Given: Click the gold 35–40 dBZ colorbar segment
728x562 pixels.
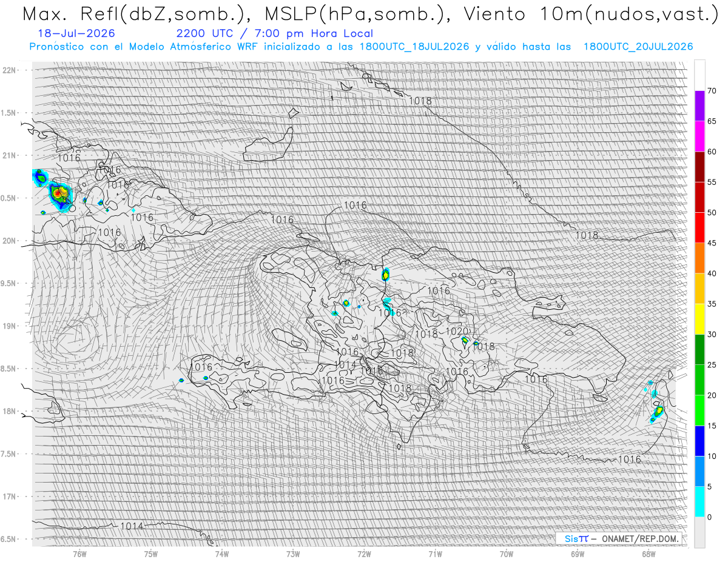Looking at the screenshot, I should coord(699,289).
